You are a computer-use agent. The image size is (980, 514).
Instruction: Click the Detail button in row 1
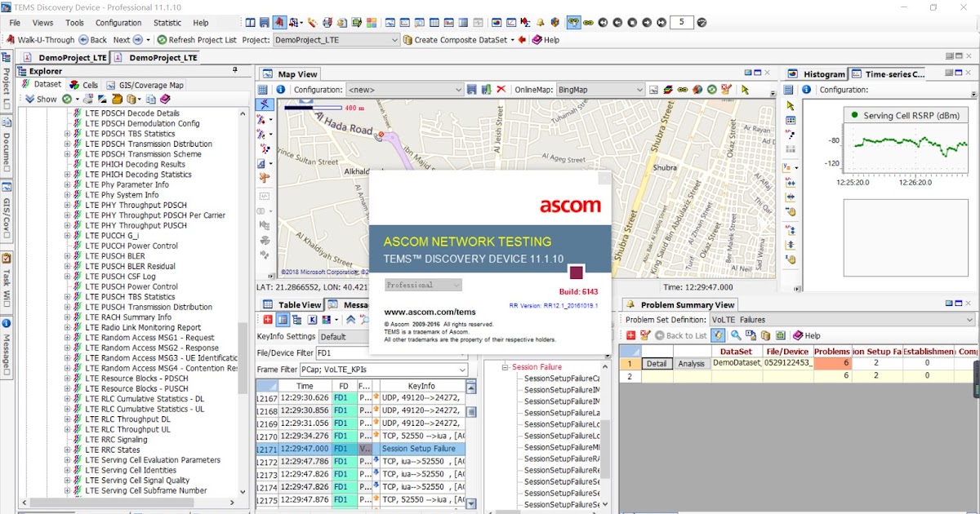click(x=657, y=364)
